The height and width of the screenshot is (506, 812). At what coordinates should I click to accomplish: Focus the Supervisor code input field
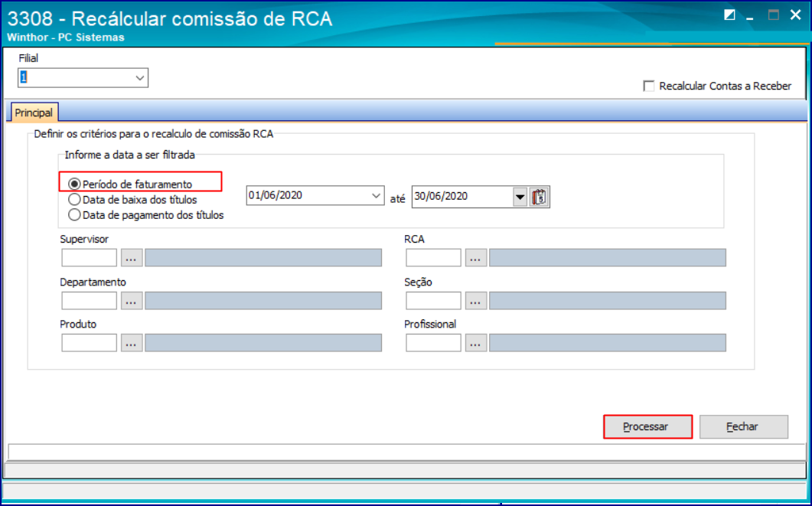tap(89, 257)
